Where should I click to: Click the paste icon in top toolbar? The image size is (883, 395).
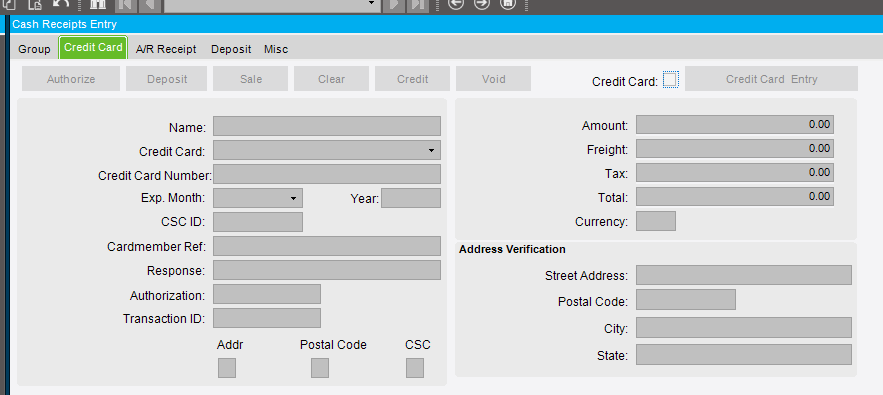[x=35, y=4]
